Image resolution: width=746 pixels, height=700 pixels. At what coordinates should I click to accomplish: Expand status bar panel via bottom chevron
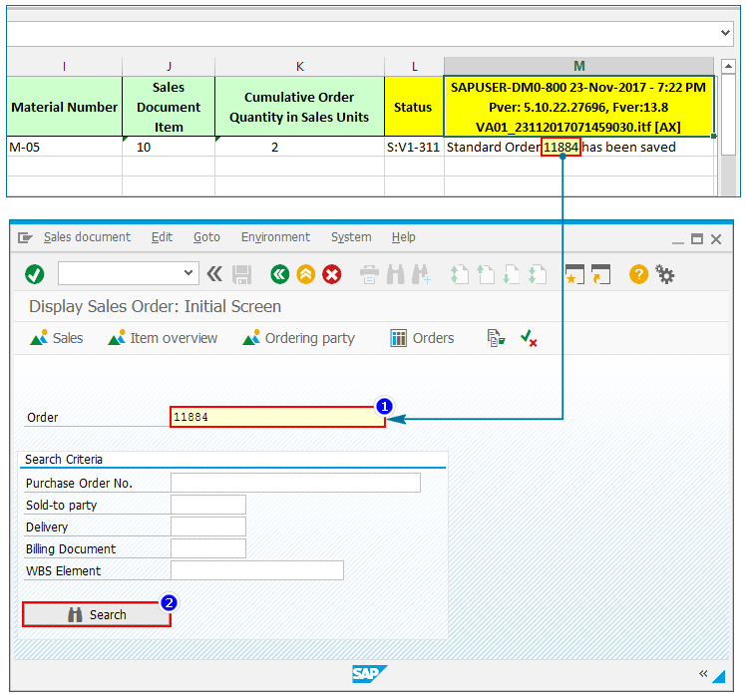tap(703, 674)
